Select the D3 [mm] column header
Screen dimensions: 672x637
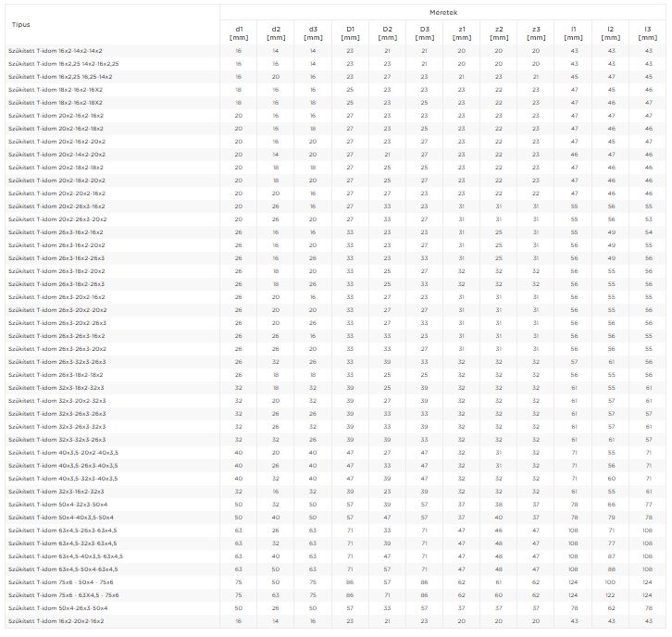tap(424, 33)
